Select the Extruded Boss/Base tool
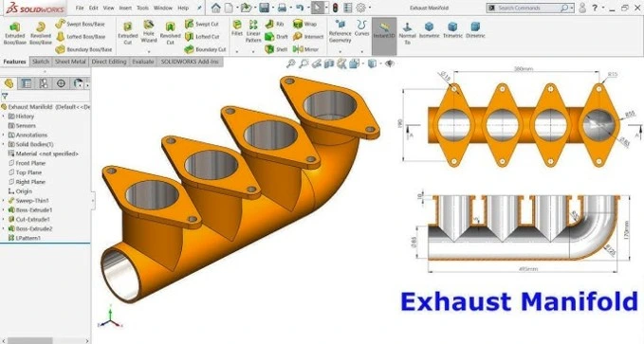644x344 pixels. pyautogui.click(x=15, y=33)
